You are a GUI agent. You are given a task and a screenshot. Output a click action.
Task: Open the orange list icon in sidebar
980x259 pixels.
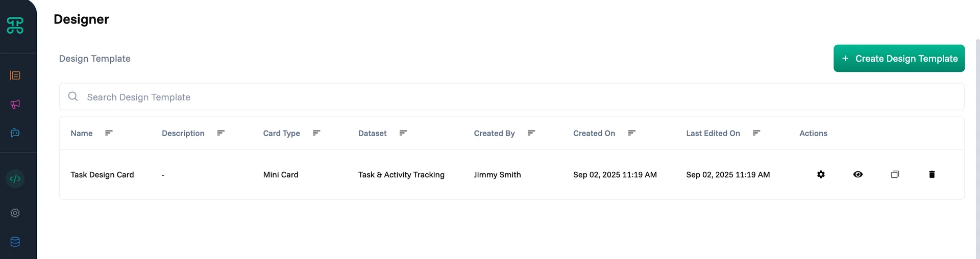click(15, 75)
